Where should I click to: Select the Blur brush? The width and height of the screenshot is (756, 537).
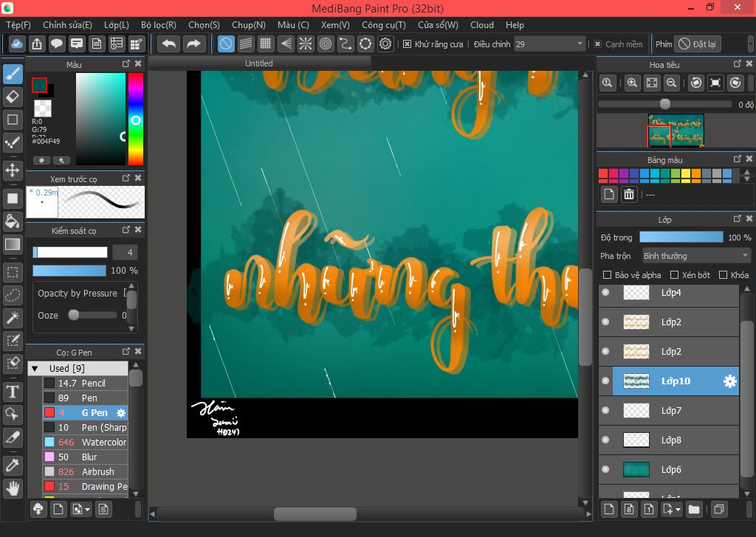[x=86, y=457]
